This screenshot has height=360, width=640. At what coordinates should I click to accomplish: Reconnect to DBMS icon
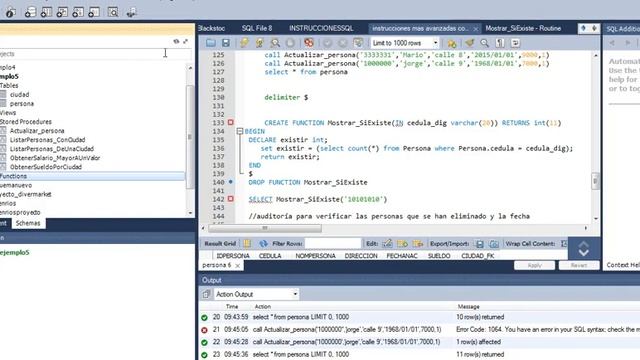[131, 13]
